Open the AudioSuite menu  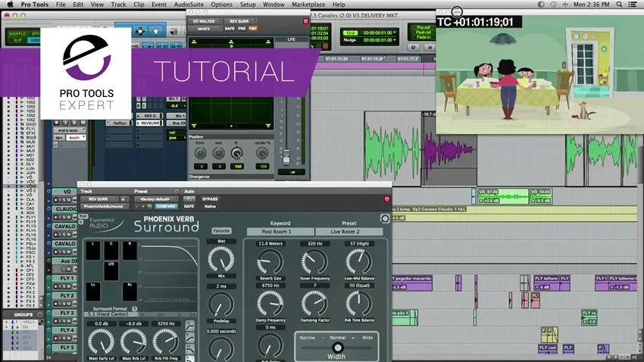point(189,5)
